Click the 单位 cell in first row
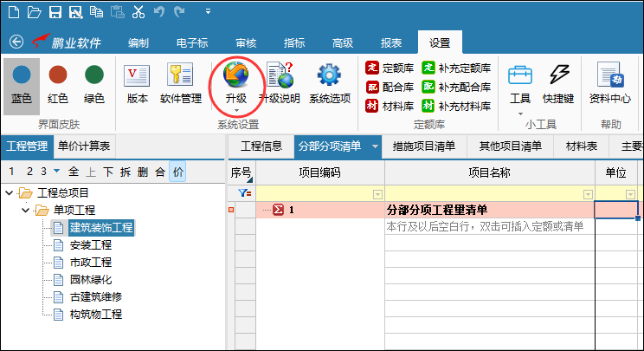 point(615,210)
